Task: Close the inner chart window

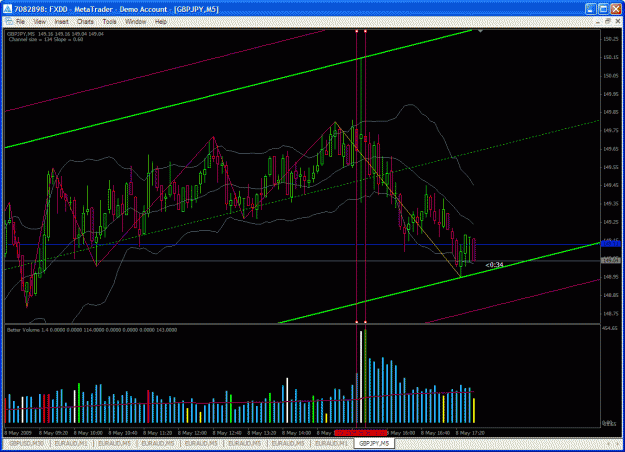Action: (x=617, y=21)
